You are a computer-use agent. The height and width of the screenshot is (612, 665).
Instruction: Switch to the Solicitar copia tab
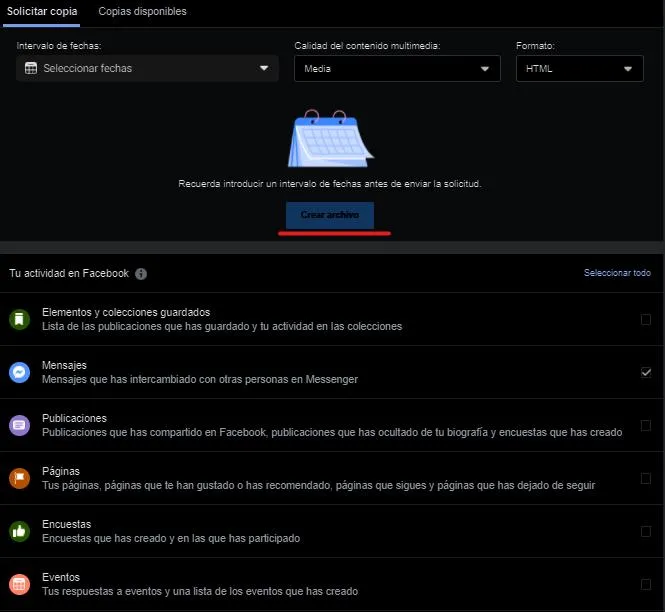point(42,11)
